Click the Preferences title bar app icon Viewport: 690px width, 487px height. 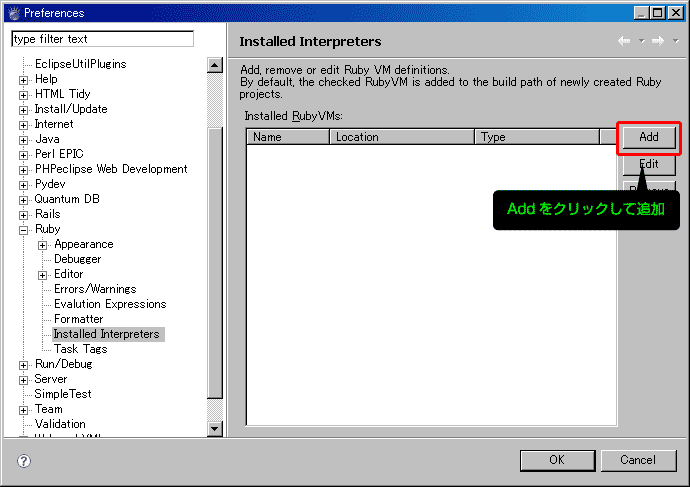click(x=14, y=13)
